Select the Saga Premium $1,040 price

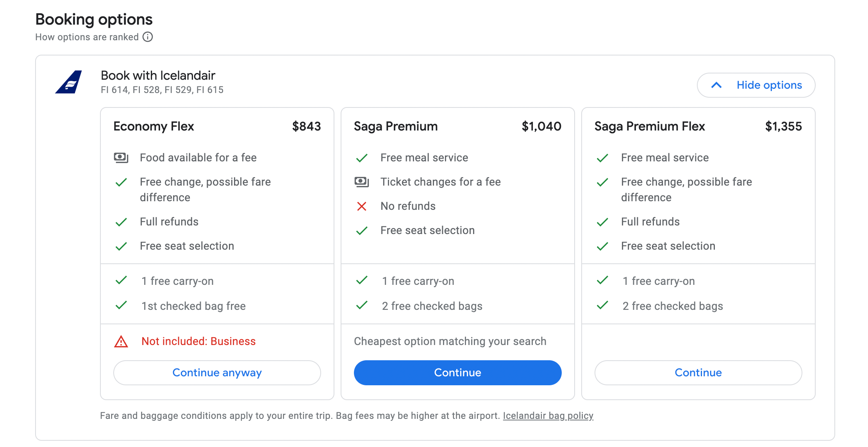[541, 127]
